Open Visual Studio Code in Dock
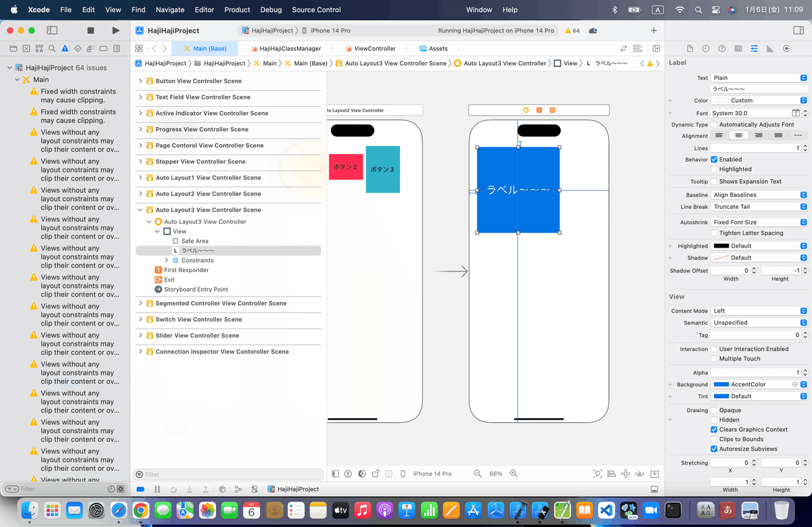Viewport: 812px width, 527px height. (606, 510)
